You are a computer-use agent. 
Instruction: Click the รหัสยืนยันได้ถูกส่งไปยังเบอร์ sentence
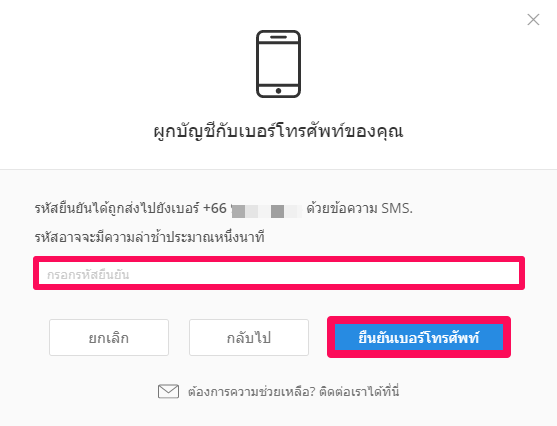[x=117, y=209]
